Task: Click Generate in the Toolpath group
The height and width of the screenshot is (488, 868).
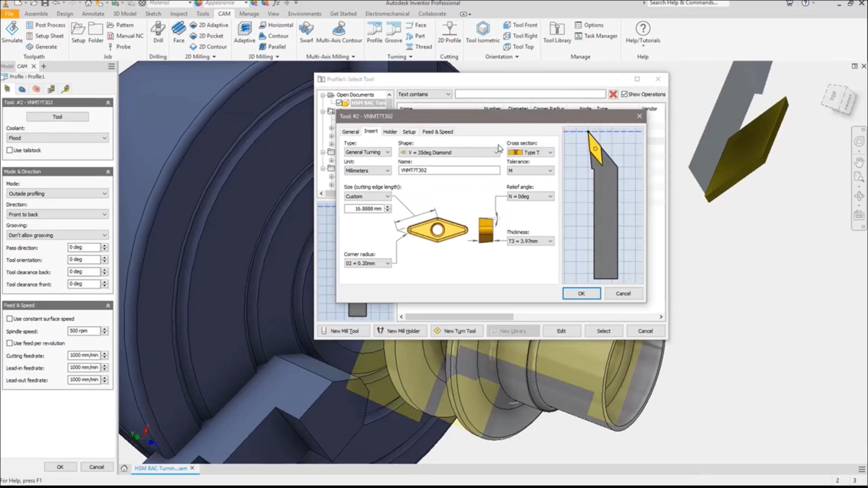Action: click(41, 46)
